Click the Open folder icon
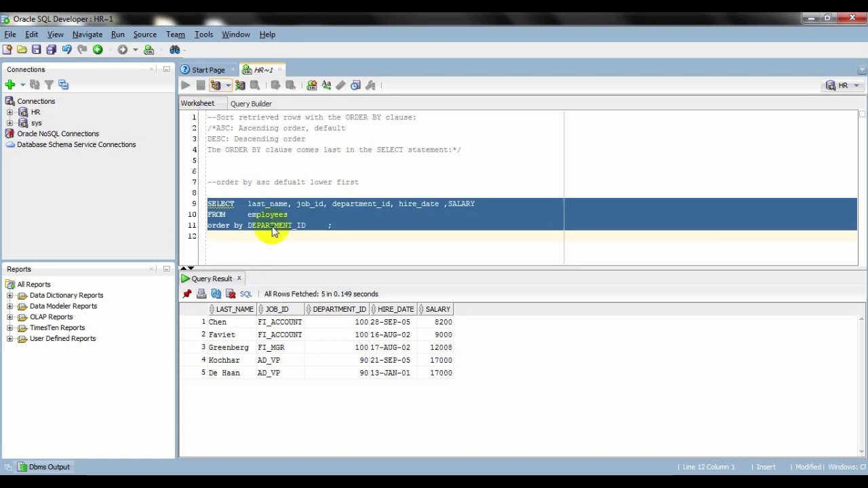868x488 pixels. pos(22,49)
